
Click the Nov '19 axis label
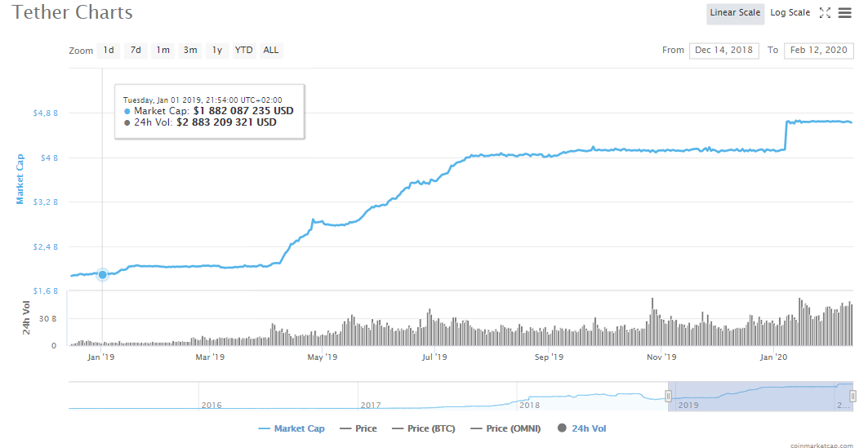click(x=661, y=357)
